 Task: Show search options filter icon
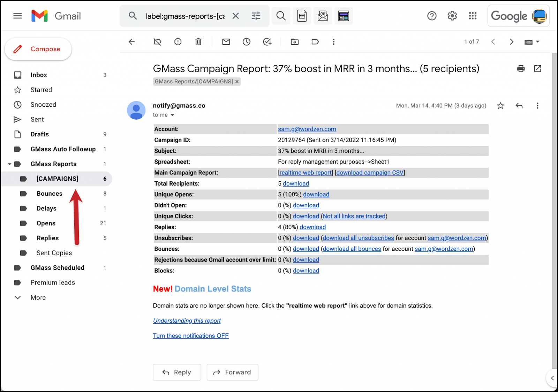(x=256, y=16)
